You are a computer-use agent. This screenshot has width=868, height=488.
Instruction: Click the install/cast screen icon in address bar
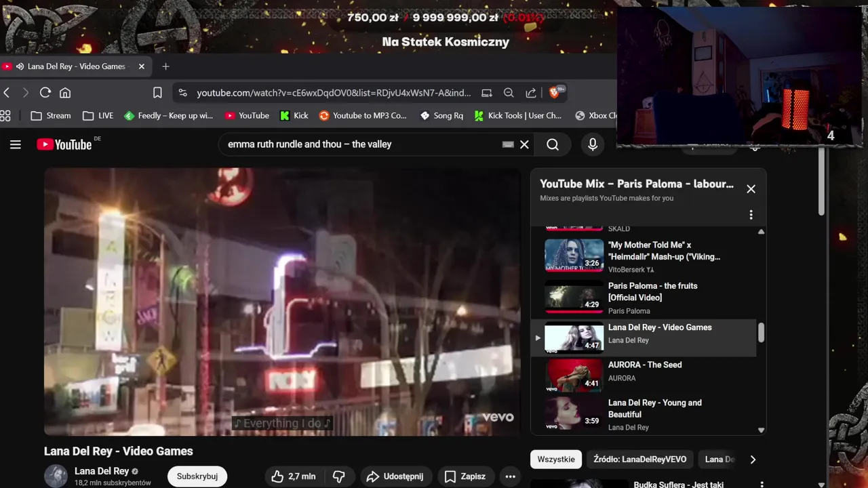click(x=487, y=93)
